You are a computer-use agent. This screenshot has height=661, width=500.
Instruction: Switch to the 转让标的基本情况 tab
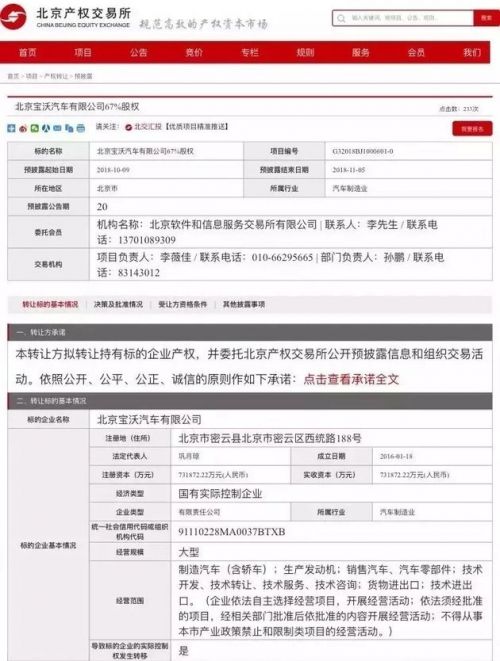50,304
